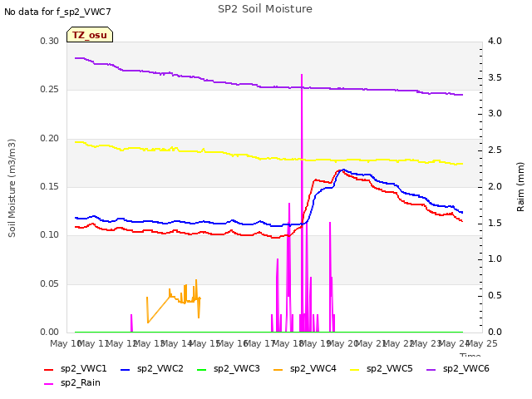Click the Raim (mm) right axis label

click(520, 187)
